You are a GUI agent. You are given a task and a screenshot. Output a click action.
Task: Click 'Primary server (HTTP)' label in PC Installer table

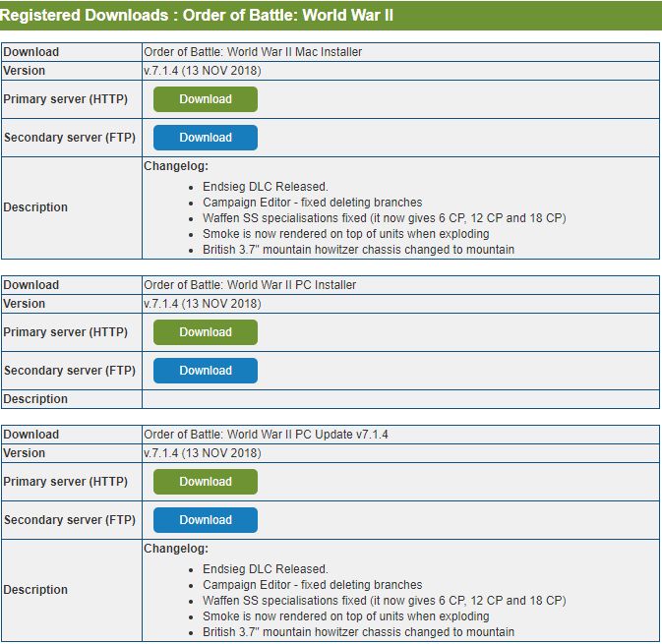pos(66,332)
